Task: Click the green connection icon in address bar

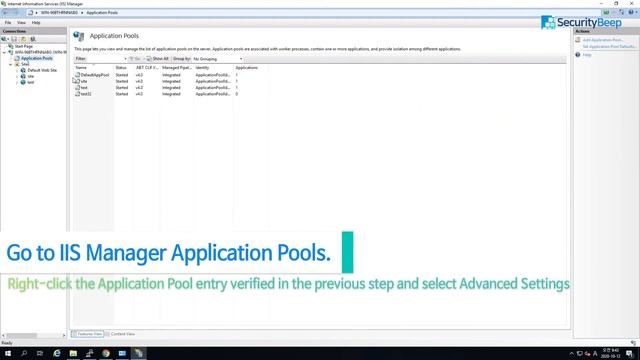Action: [x=606, y=13]
